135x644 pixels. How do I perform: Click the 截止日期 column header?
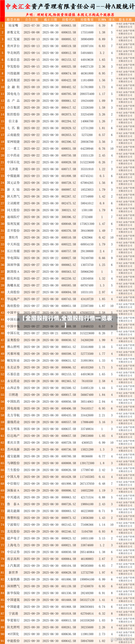click(50, 19)
